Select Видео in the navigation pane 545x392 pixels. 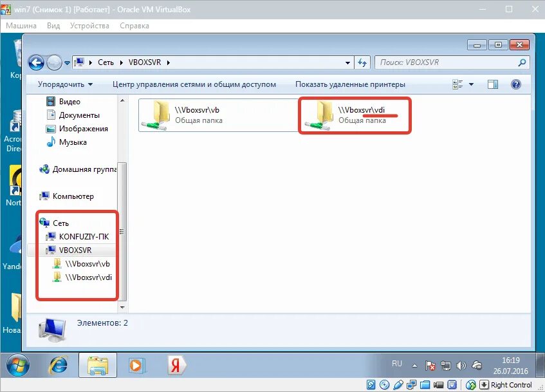click(63, 102)
